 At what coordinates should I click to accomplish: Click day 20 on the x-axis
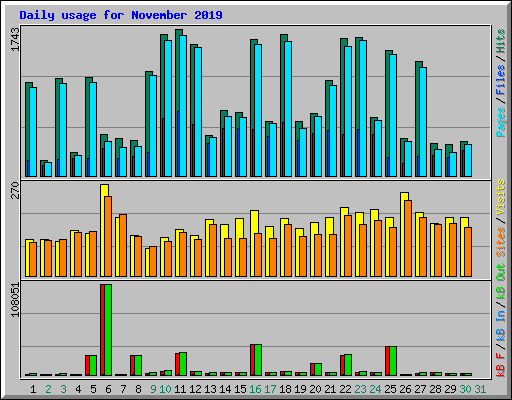(x=315, y=389)
